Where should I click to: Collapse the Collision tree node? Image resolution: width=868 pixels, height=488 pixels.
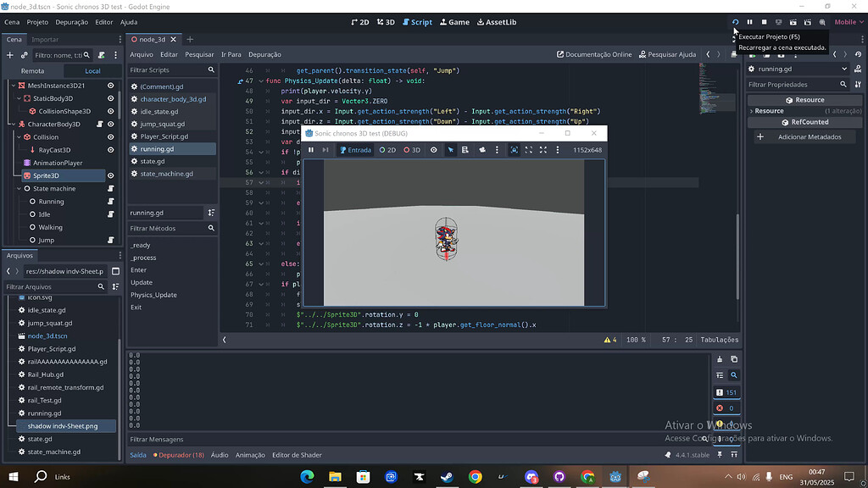19,136
